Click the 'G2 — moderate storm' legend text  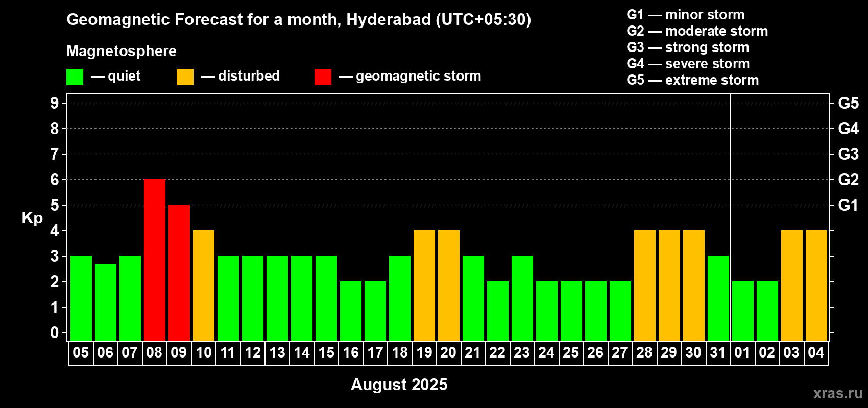[x=697, y=31]
